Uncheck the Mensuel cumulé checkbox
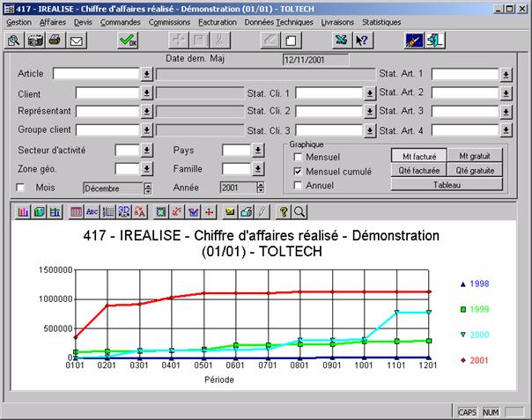The image size is (532, 420). pos(298,172)
